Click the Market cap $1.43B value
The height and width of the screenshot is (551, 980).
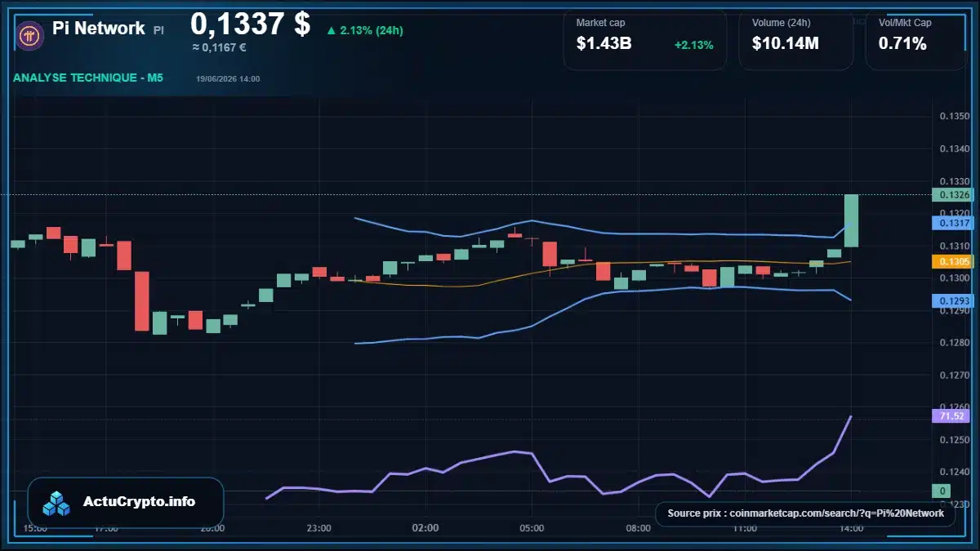[x=604, y=44]
